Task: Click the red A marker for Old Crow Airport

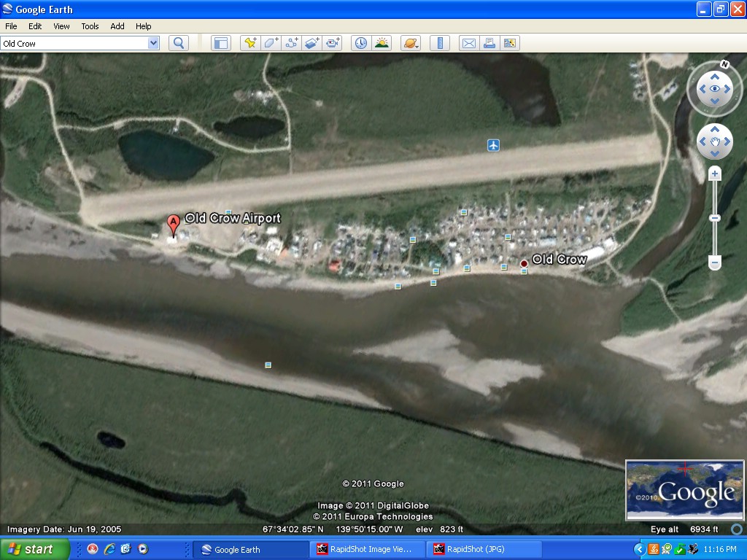Action: click(x=174, y=225)
